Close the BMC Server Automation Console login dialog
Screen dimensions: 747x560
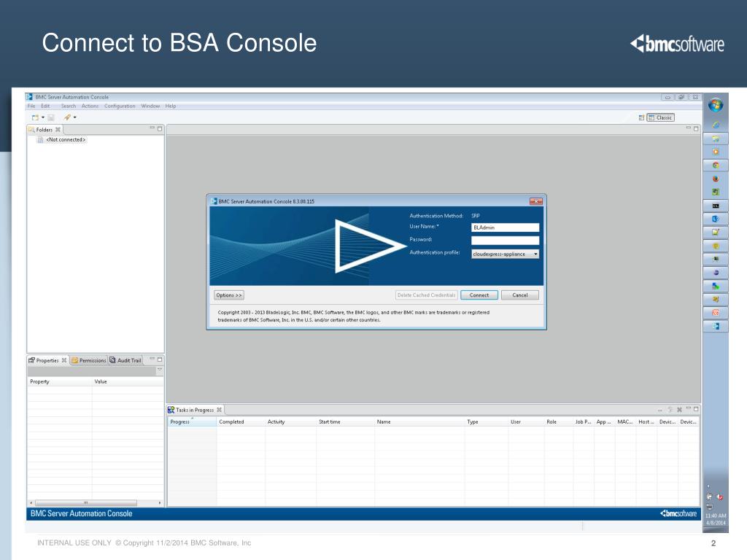pyautogui.click(x=536, y=201)
